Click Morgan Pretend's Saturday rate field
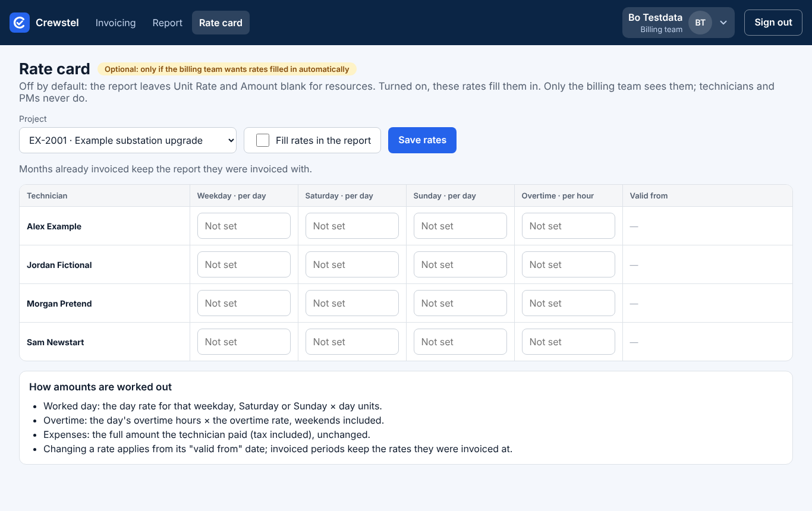 tap(352, 303)
